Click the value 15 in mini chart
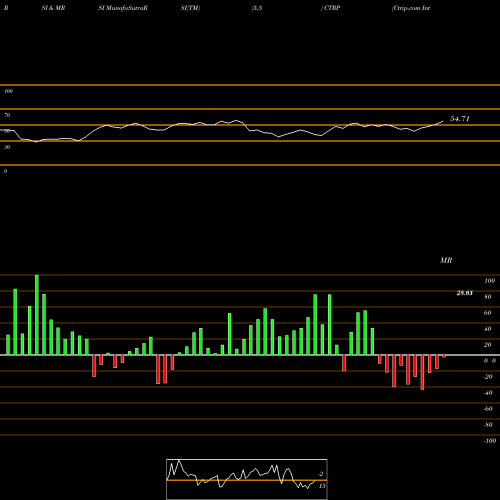Viewport: 500px width, 500px height. click(x=322, y=486)
